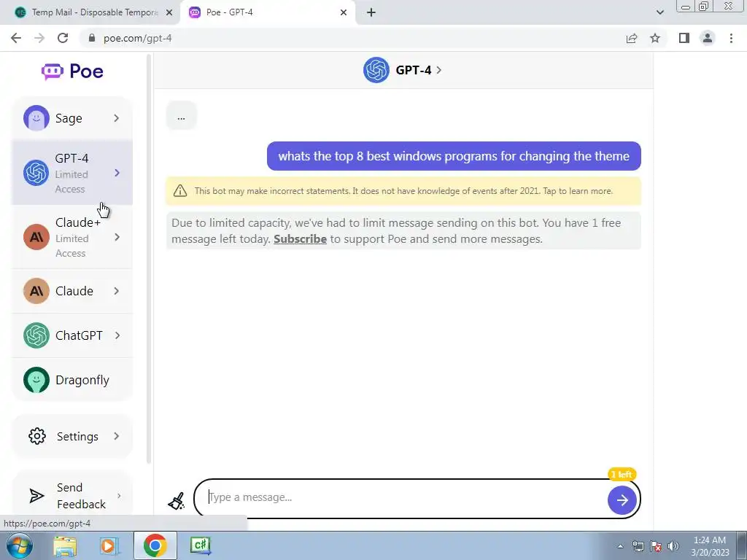This screenshot has width=747, height=560.
Task: Click the Chrome taskbar button
Action: click(x=155, y=545)
